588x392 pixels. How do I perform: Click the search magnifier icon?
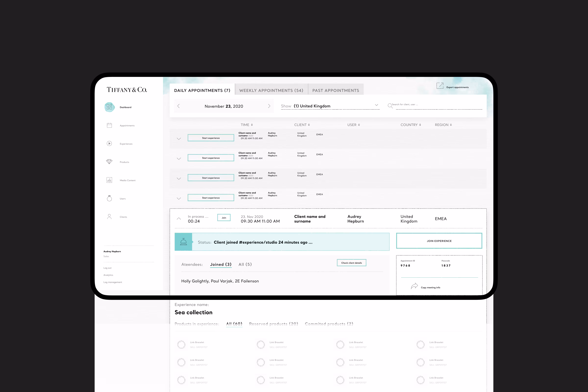pos(390,106)
